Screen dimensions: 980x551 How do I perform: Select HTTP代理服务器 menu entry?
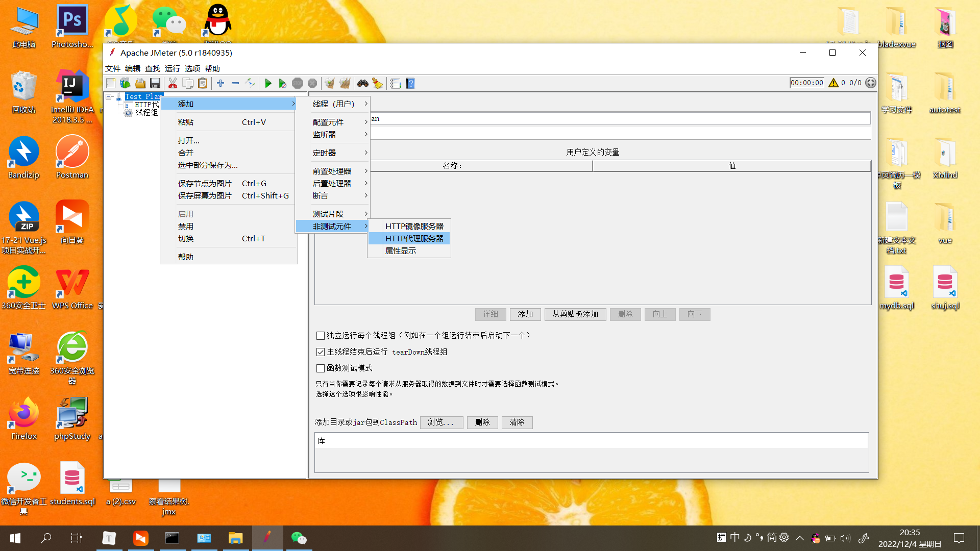coord(409,238)
